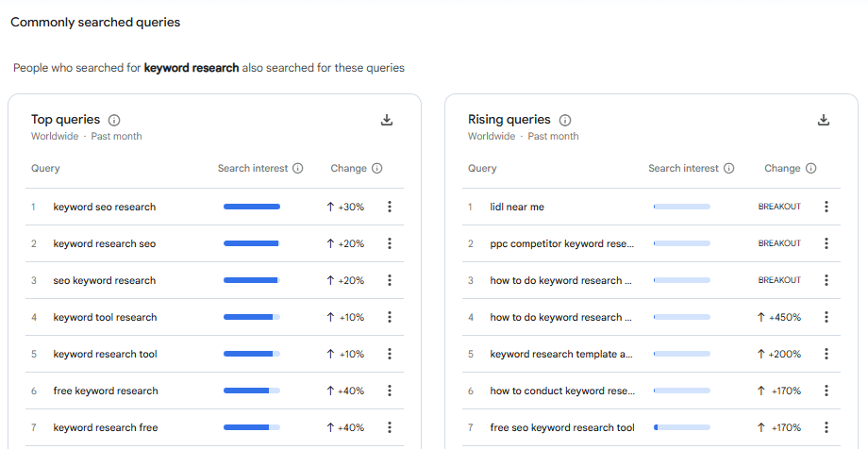Open more options for seo keyword research
The height and width of the screenshot is (449, 868).
pos(390,280)
